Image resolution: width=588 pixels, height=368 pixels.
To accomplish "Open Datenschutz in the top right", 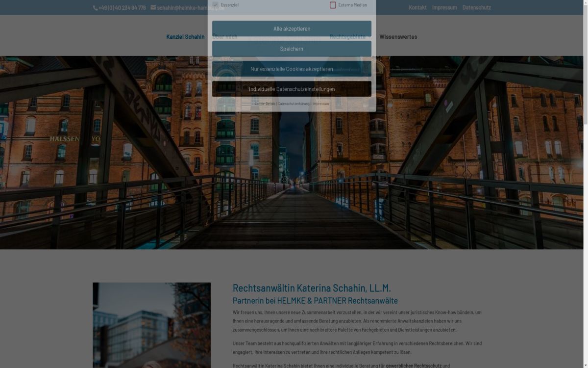I will coord(477,7).
